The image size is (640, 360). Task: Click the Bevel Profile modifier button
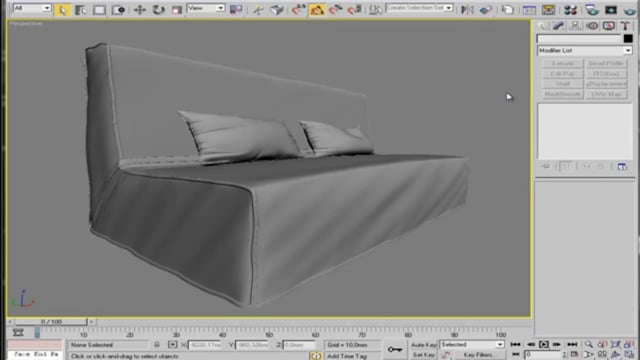tap(607, 64)
